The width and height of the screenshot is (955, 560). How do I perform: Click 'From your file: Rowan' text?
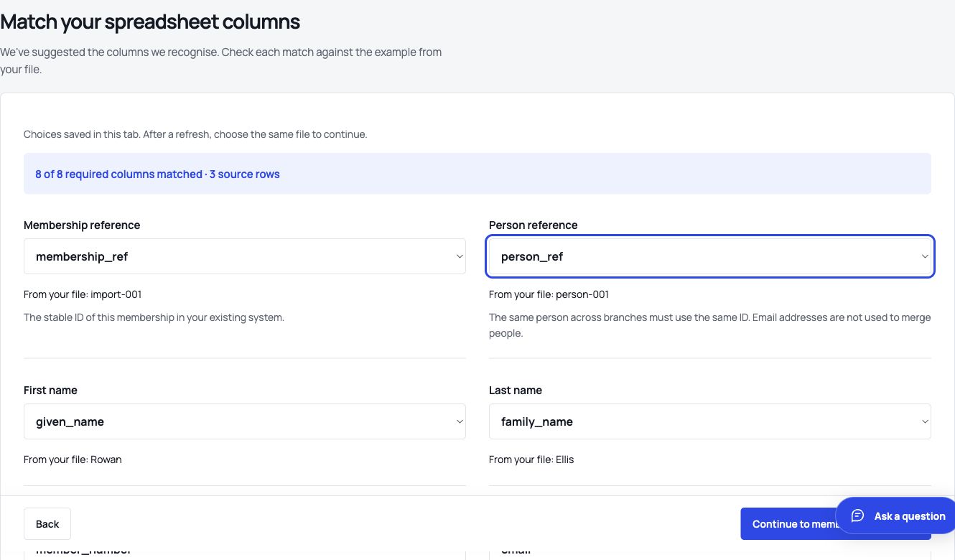point(73,459)
